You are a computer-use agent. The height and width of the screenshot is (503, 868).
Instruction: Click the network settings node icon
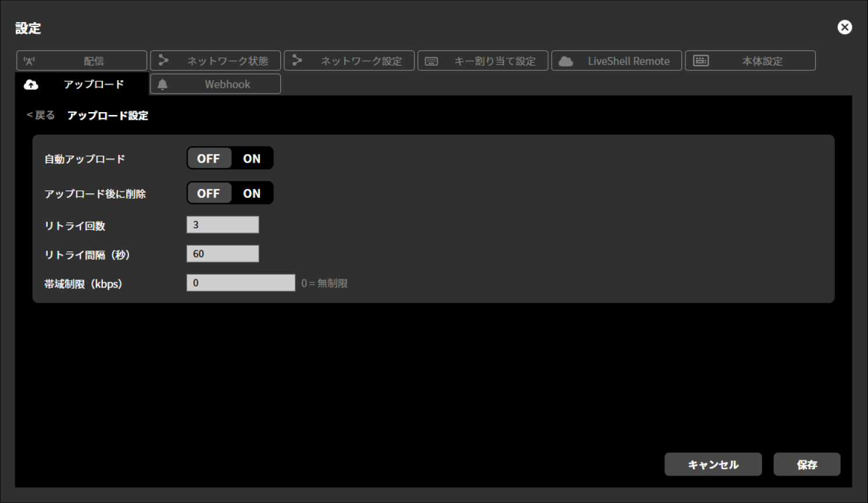297,60
